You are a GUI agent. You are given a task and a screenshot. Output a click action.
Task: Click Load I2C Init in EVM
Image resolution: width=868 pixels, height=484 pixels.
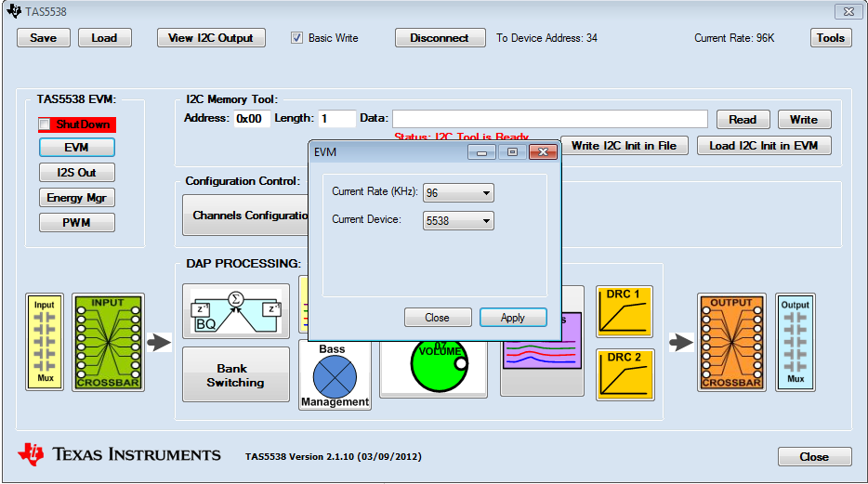(x=764, y=146)
